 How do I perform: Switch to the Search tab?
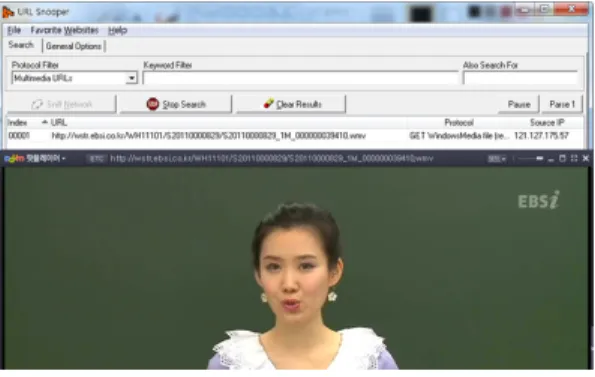(21, 45)
